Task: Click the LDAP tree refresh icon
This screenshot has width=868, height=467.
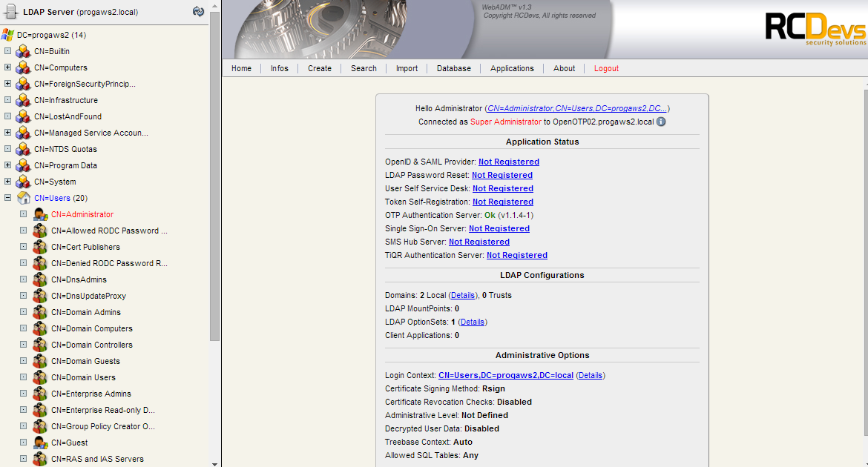Action: click(198, 12)
